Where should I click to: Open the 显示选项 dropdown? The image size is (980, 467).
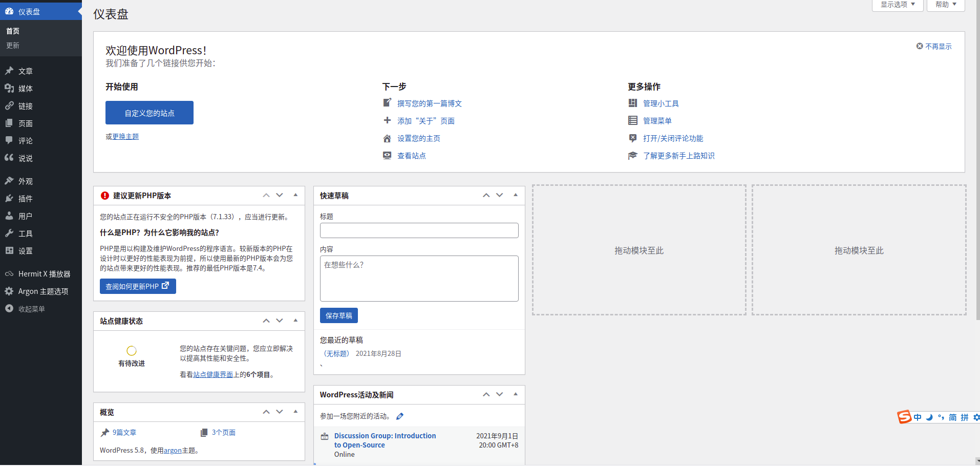(897, 5)
